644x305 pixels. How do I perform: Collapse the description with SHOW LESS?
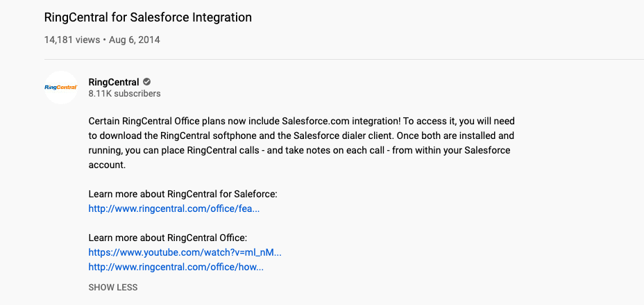coord(113,288)
